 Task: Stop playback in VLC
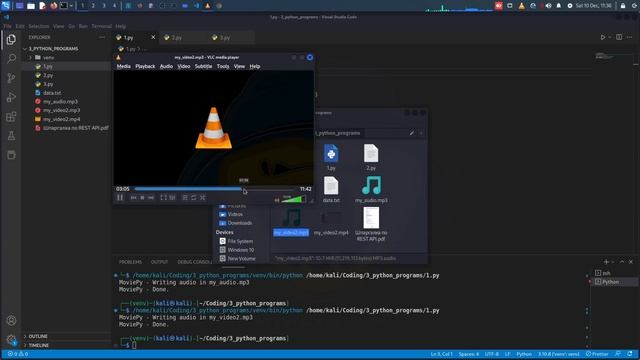(142, 198)
